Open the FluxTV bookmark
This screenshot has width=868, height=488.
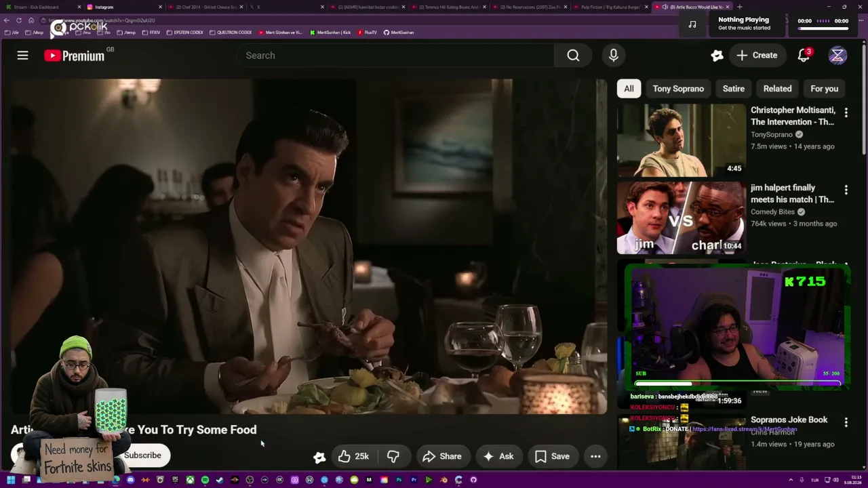[x=367, y=33]
